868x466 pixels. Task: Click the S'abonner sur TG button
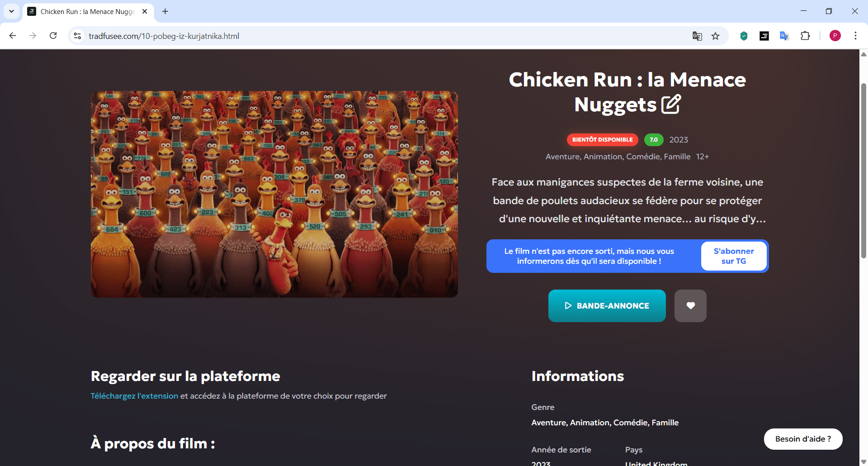(x=733, y=256)
